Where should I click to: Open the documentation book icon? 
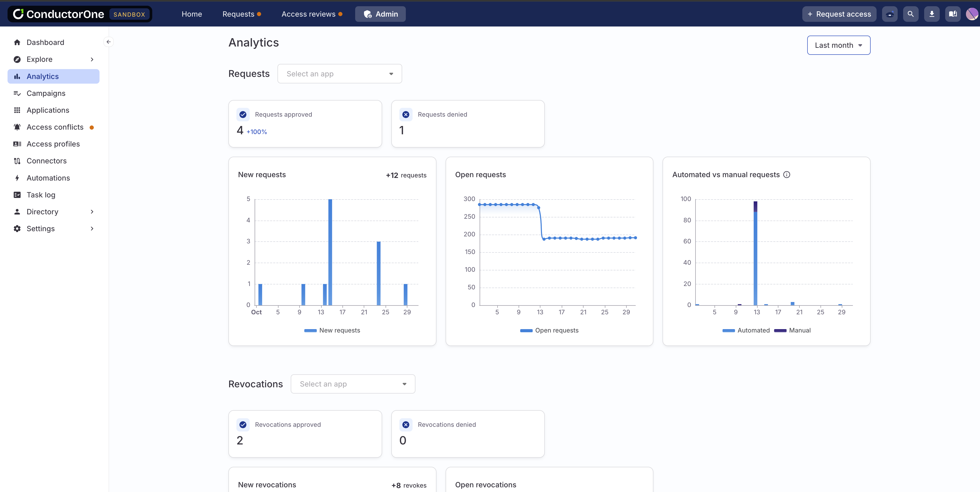953,14
